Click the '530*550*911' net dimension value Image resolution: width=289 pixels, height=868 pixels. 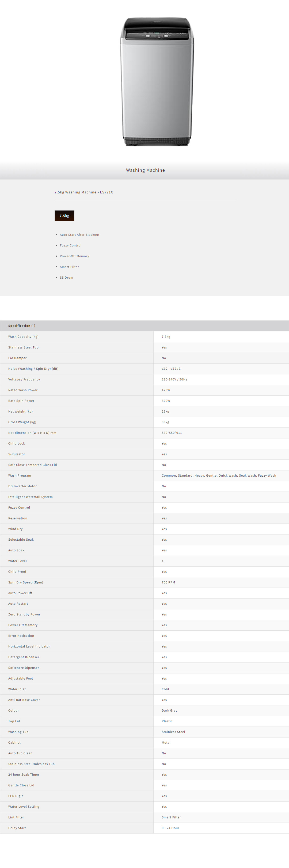pyautogui.click(x=172, y=433)
